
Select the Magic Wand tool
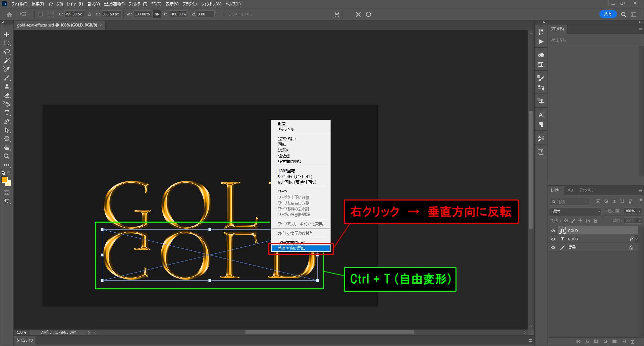(x=7, y=61)
